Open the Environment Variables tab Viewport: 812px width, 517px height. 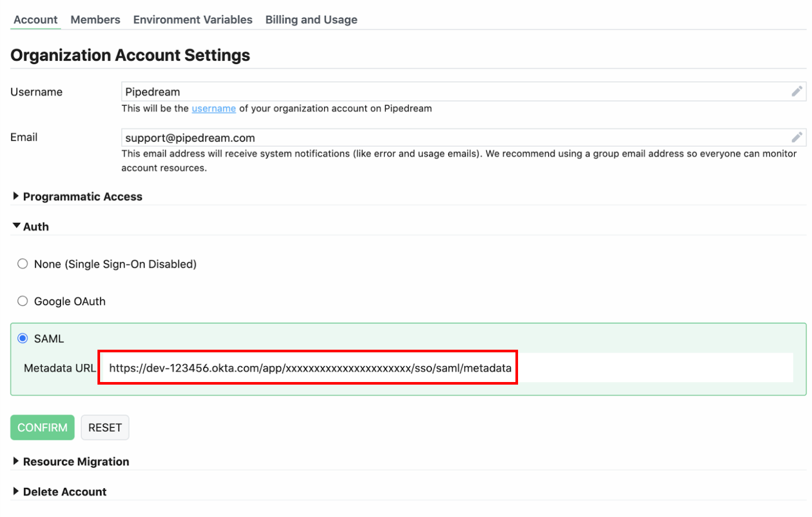point(192,20)
